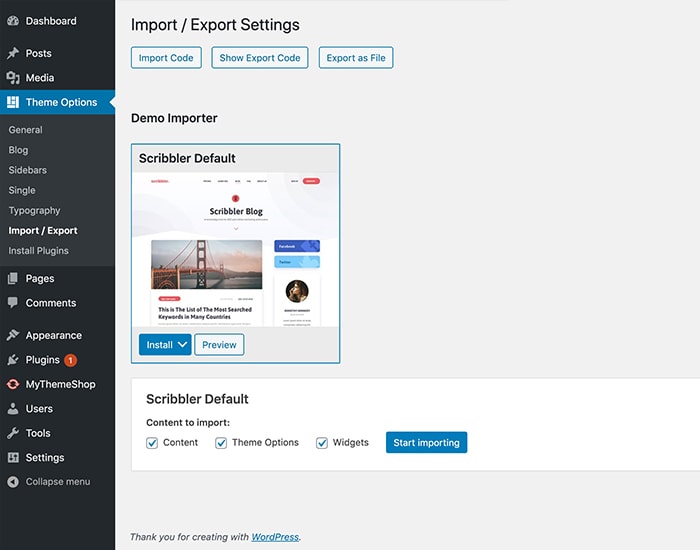Click the Scribbler Default demo card title

coord(187,158)
